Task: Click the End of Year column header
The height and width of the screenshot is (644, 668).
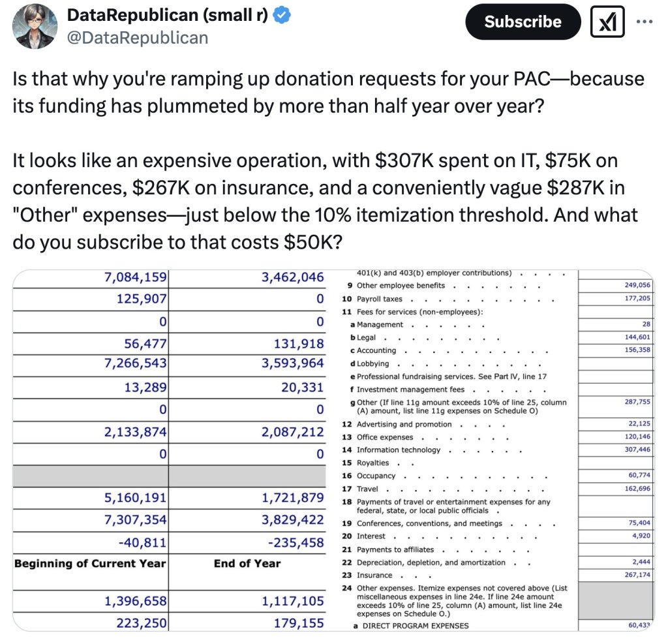Action: pos(247,564)
